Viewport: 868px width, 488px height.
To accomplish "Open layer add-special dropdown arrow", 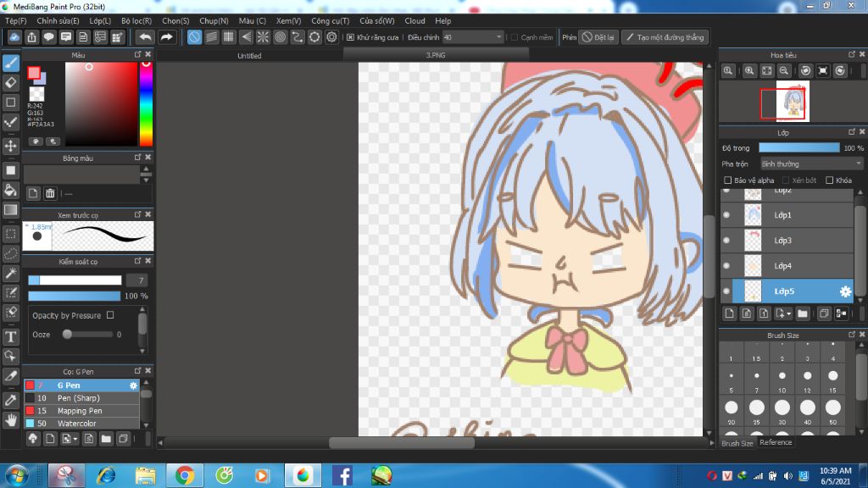I will coord(787,313).
